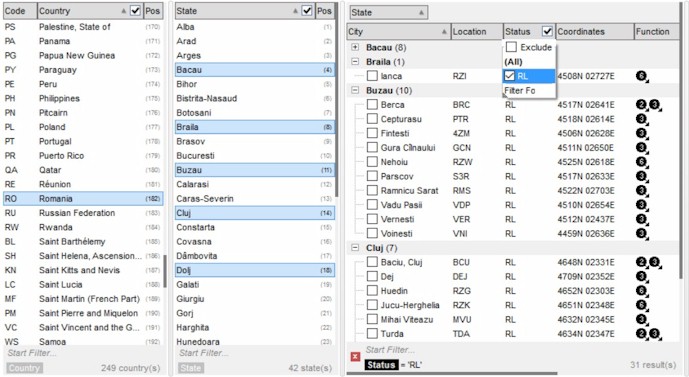Collapse the Buzau (10) group

click(355, 90)
